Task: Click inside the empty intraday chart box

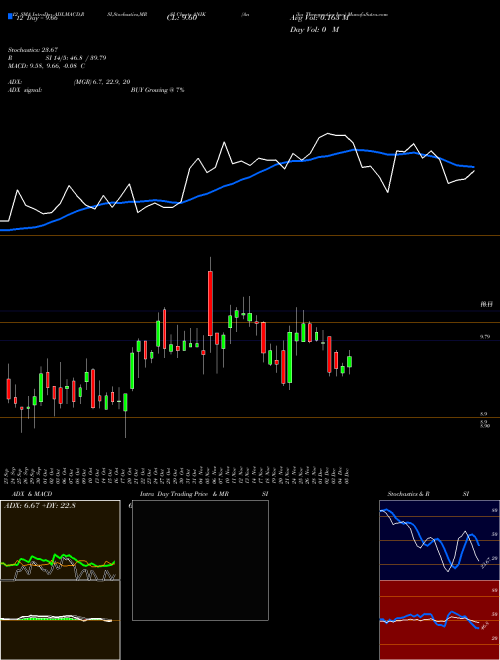Action: [x=200, y=560]
